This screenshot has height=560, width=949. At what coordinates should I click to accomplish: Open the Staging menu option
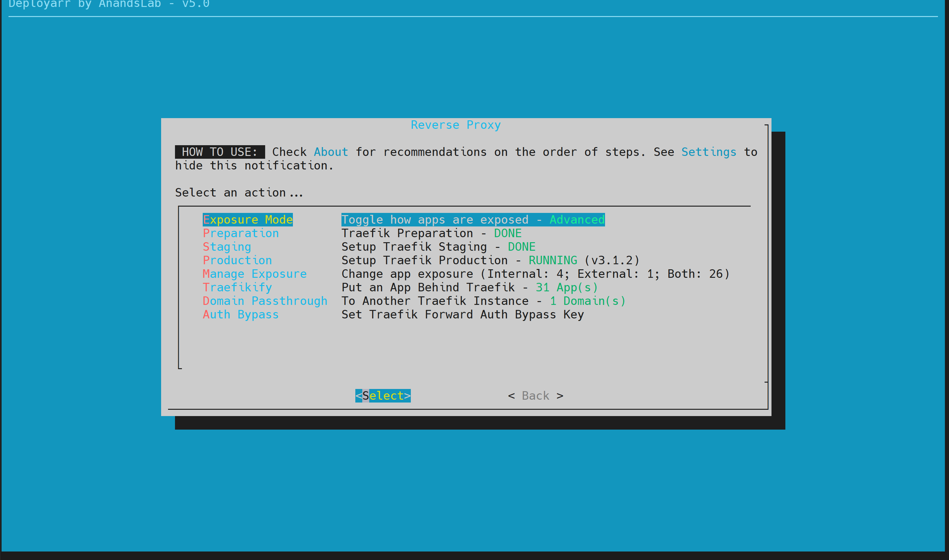pyautogui.click(x=227, y=247)
